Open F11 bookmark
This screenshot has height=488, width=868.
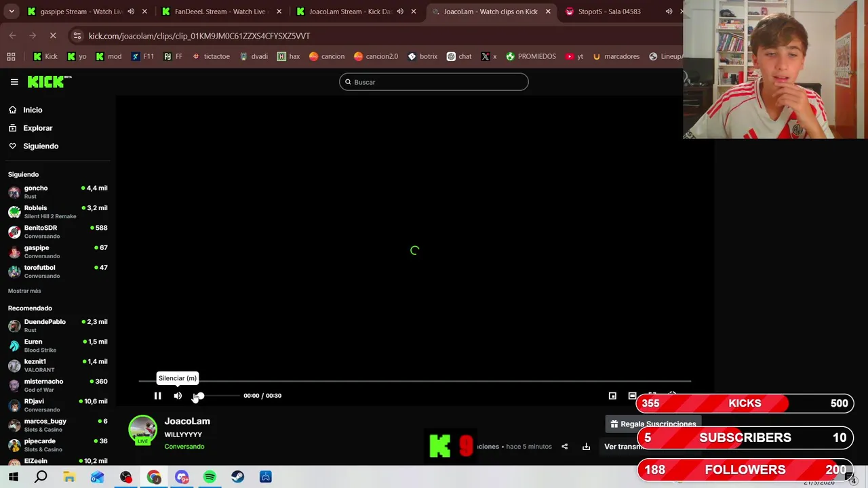(x=143, y=56)
